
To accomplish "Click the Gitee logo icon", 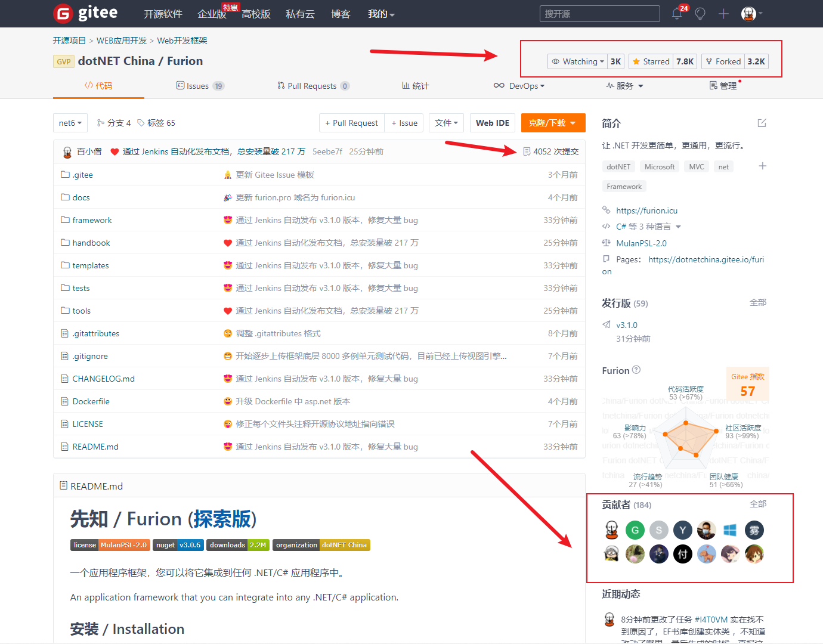I will click(x=62, y=13).
